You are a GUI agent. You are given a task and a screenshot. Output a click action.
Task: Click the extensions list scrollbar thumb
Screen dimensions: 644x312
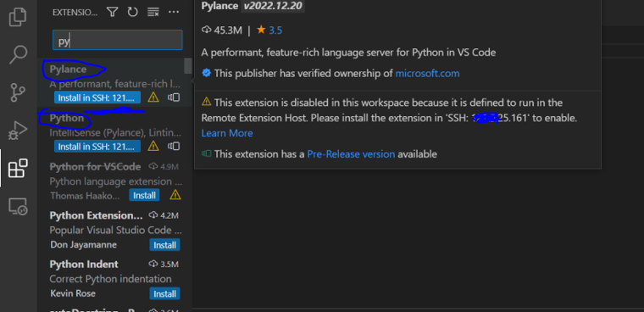188,66
